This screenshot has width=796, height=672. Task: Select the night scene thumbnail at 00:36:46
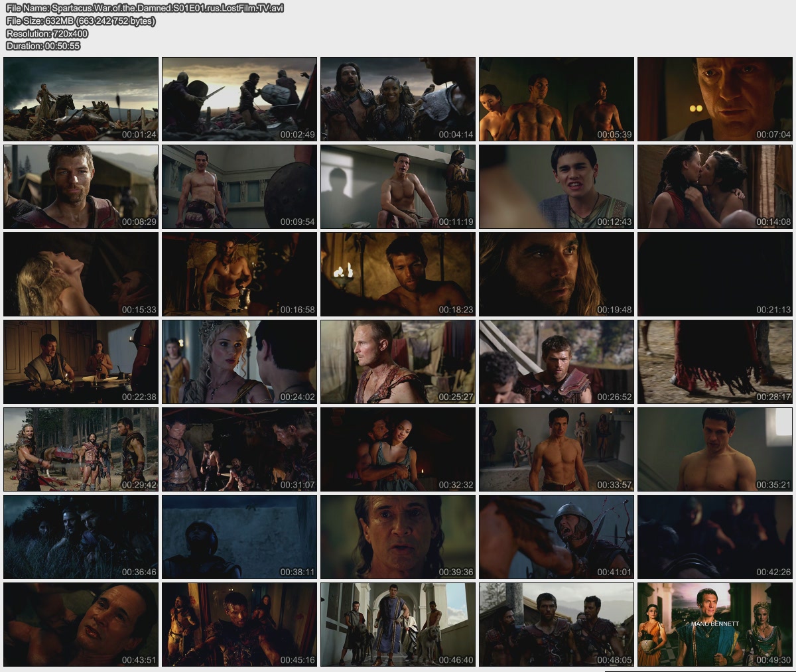click(81, 537)
